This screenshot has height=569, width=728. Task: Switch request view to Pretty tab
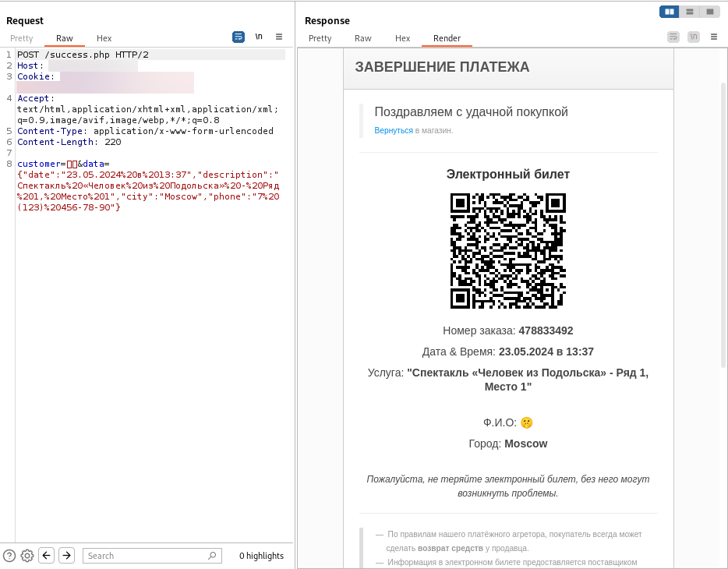[x=21, y=38]
